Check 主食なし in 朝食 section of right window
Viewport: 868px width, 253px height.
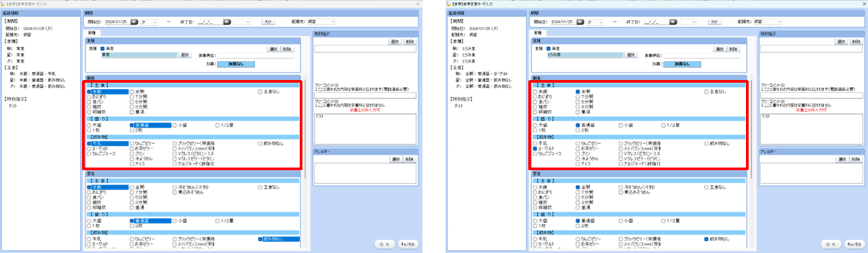click(706, 91)
